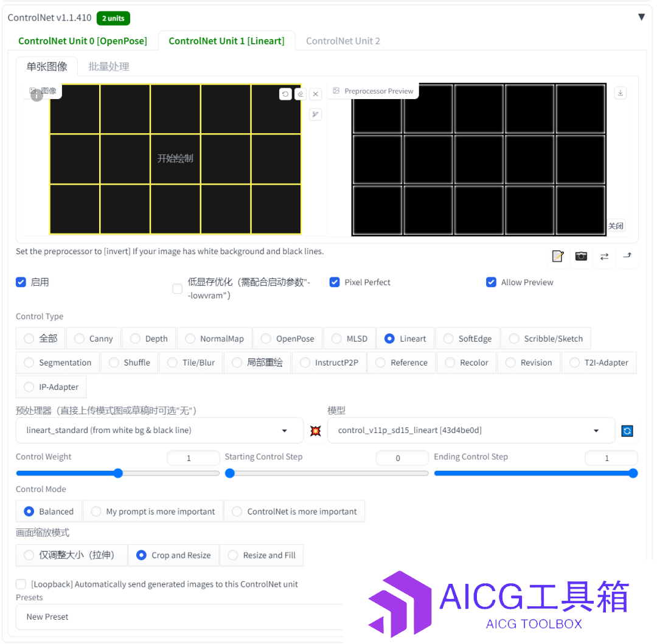Select the InstructP2P control type
657x644 pixels.
[329, 362]
